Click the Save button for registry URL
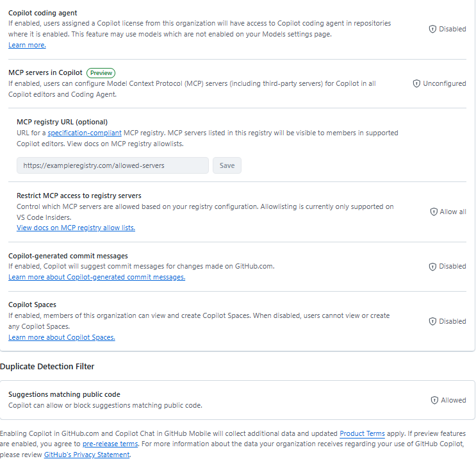 [x=227, y=165]
